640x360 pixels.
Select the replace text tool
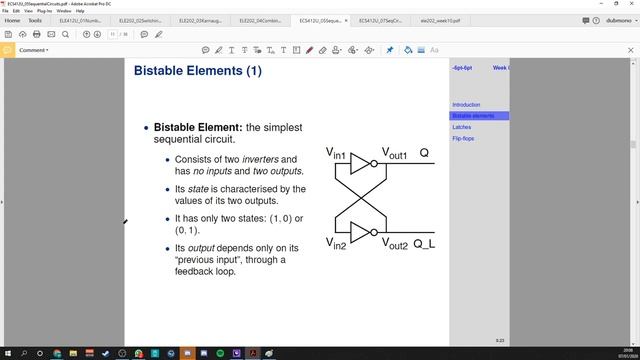[257, 50]
